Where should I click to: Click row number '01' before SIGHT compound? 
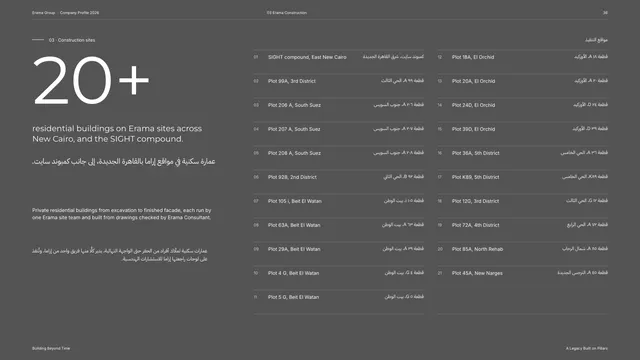tap(256, 57)
